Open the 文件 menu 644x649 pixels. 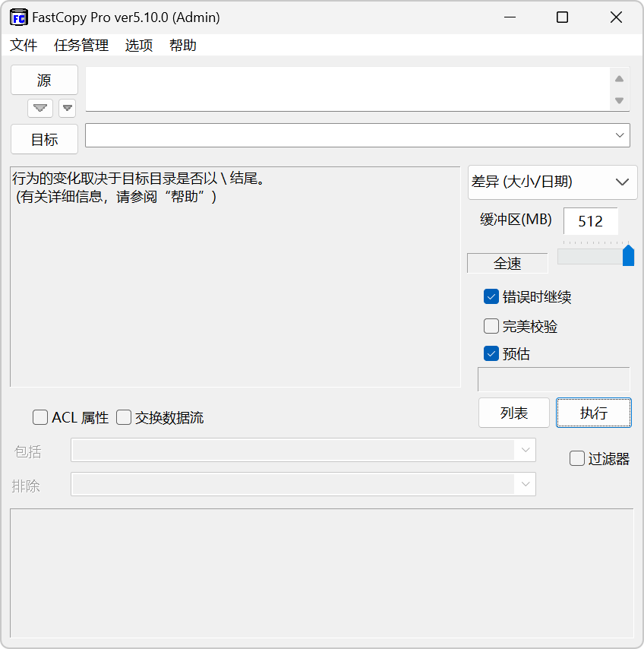[x=24, y=46]
